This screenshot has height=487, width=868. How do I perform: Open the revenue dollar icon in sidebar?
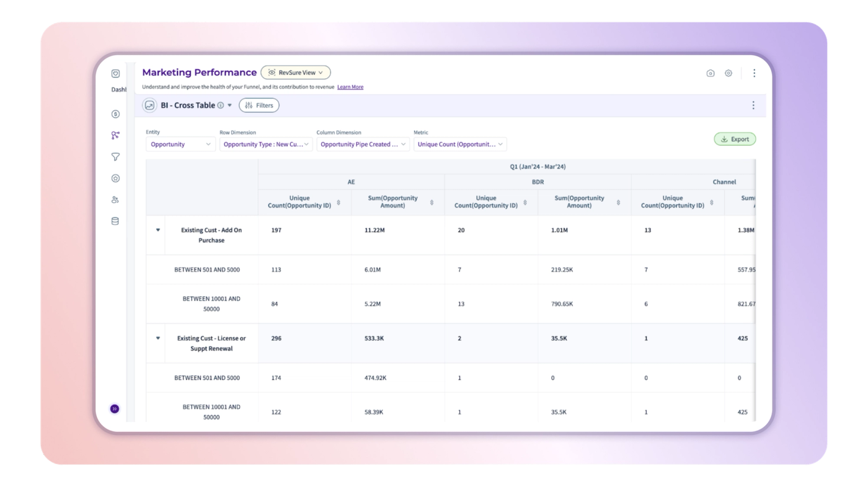[115, 114]
